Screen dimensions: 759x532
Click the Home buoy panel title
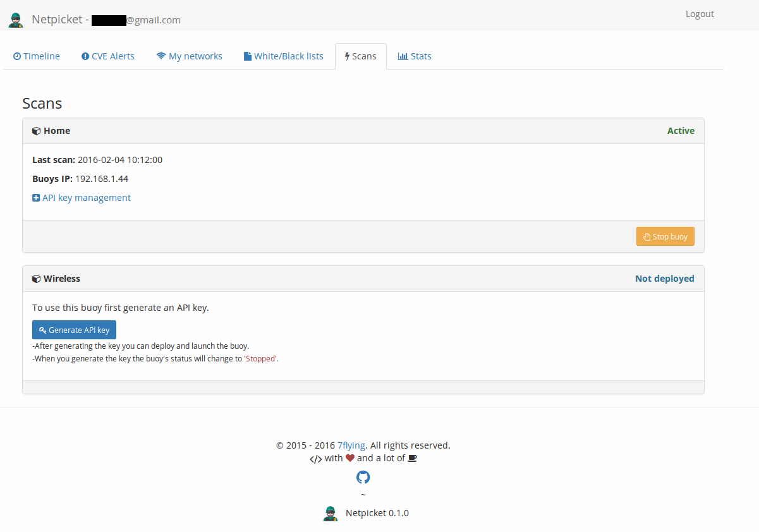57,131
